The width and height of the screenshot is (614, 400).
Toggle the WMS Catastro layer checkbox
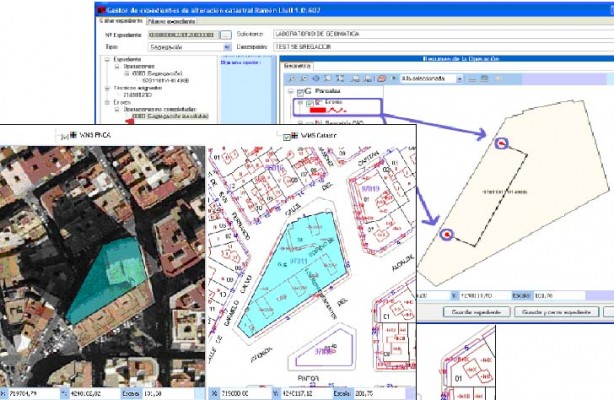pos(287,137)
